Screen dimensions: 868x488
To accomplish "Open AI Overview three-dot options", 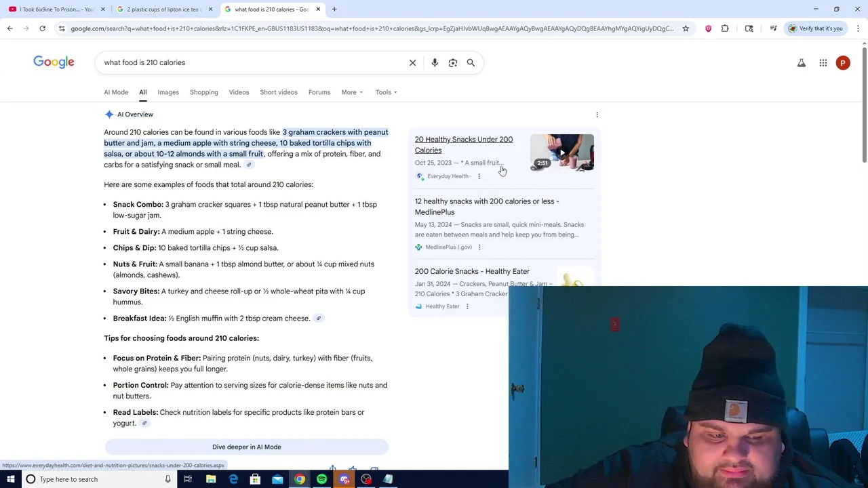I will click(597, 115).
